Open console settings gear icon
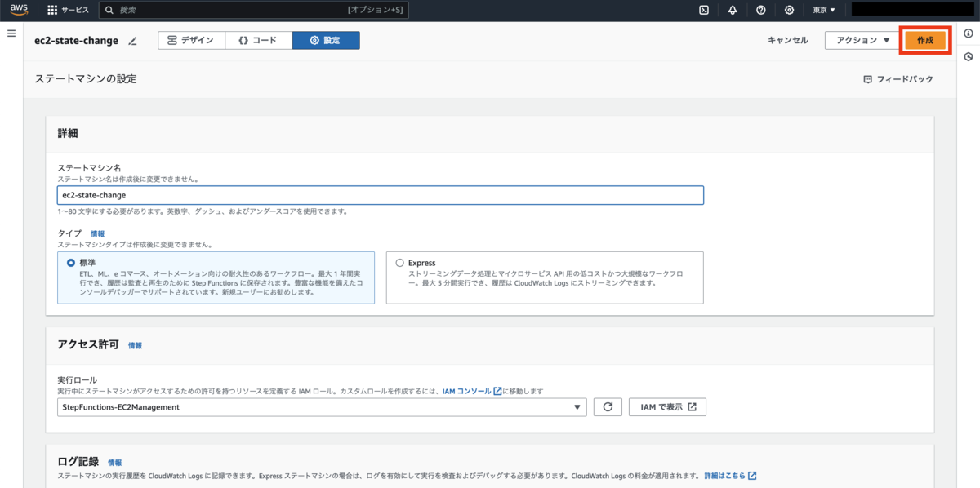 tap(789, 11)
